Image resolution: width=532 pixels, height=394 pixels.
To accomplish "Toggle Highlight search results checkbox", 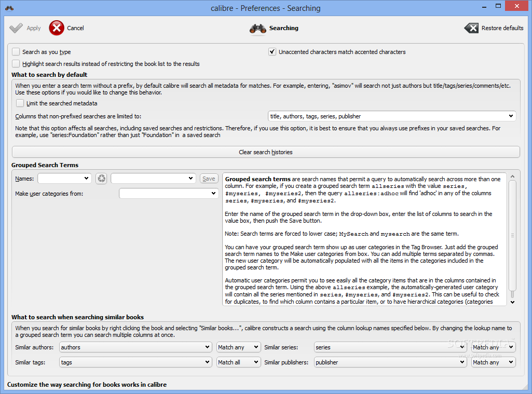I will click(16, 64).
